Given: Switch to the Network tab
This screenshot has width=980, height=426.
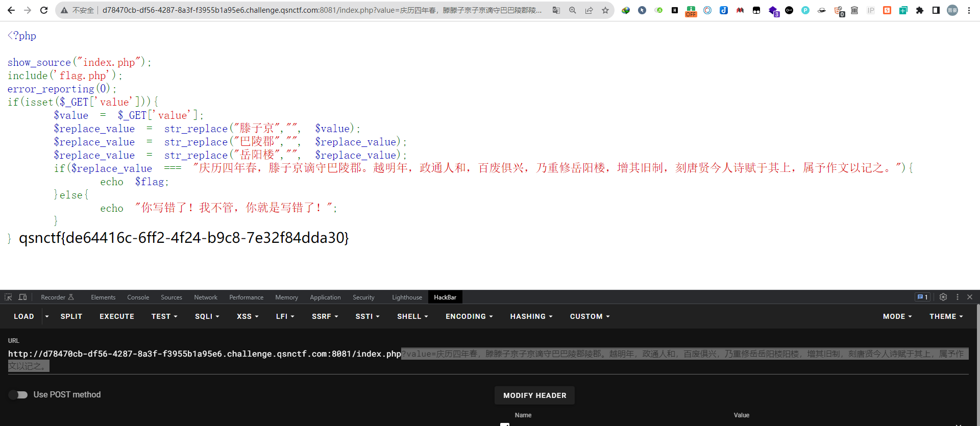Looking at the screenshot, I should pyautogui.click(x=206, y=297).
